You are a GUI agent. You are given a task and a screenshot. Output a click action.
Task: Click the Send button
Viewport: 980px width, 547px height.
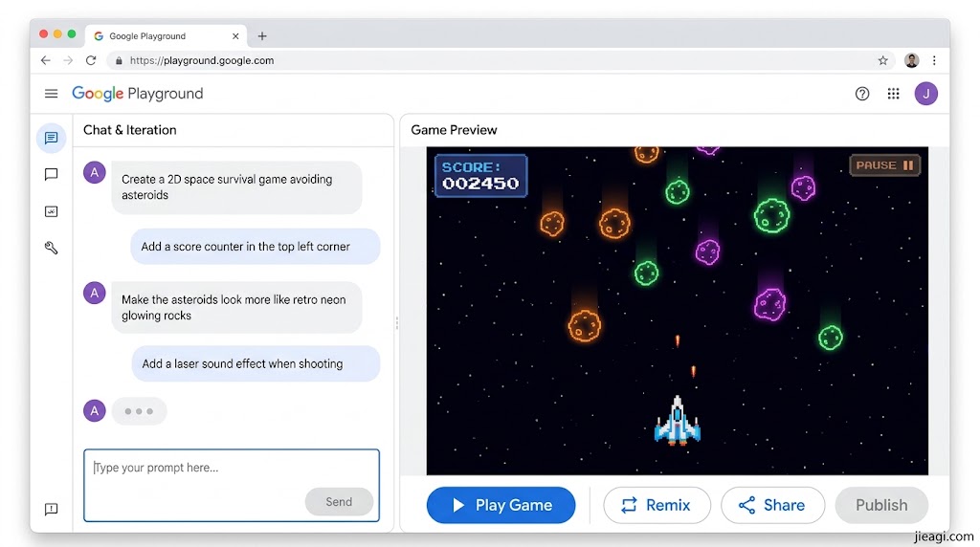339,502
